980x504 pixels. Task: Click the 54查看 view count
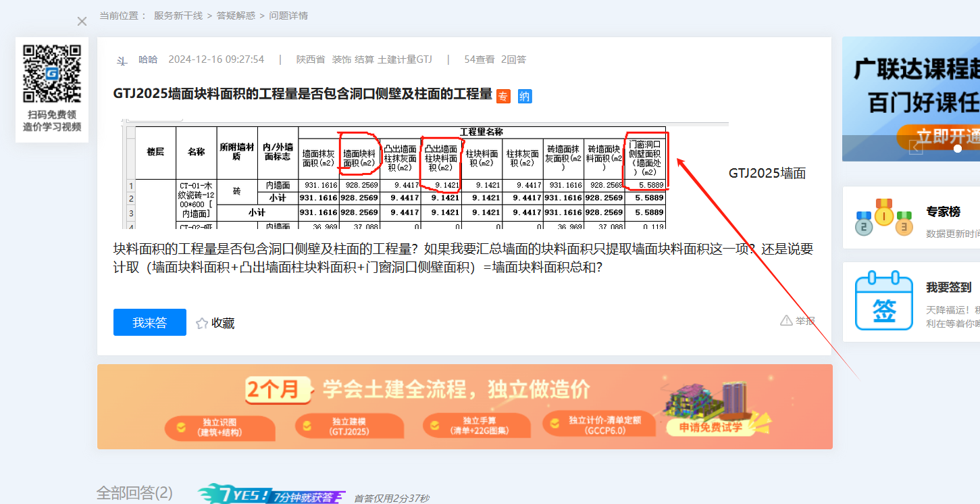(480, 59)
